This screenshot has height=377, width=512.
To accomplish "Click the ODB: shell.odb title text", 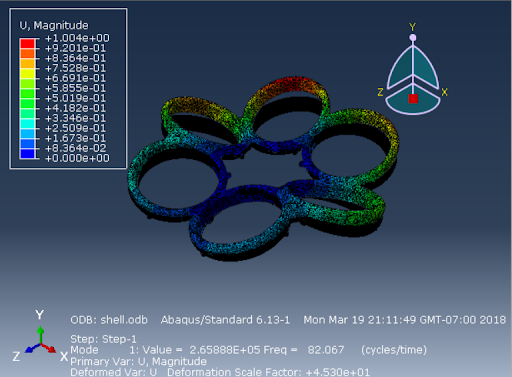I will click(109, 320).
